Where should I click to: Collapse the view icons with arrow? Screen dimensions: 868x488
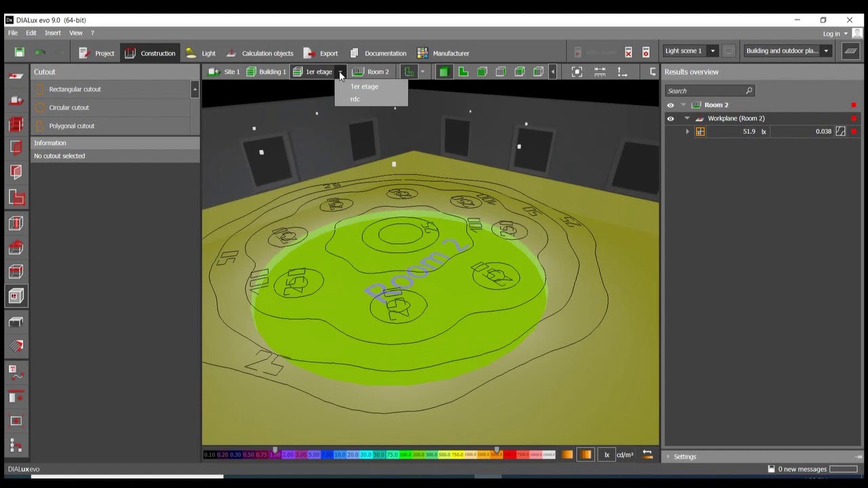[553, 72]
